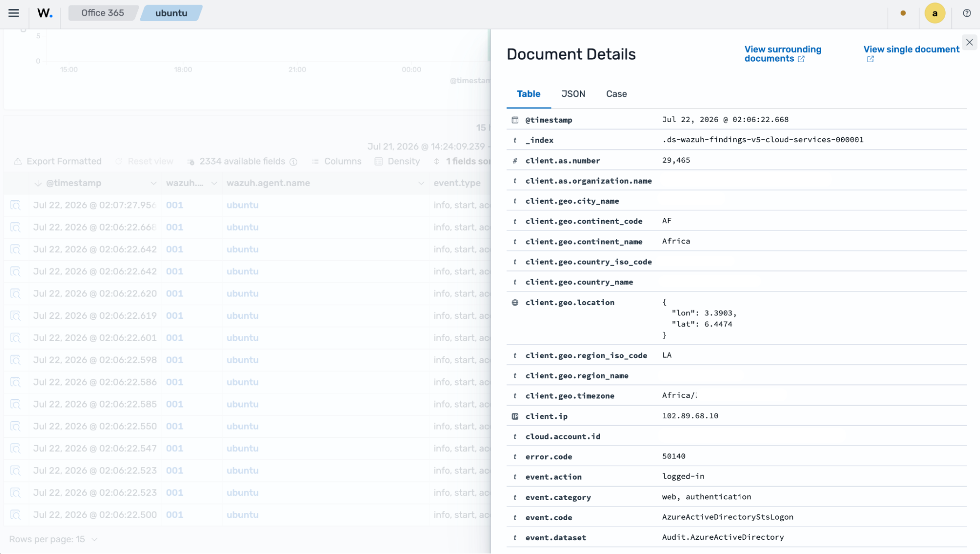Open the hamburger navigation menu
This screenshot has width=980, height=554.
(x=14, y=13)
